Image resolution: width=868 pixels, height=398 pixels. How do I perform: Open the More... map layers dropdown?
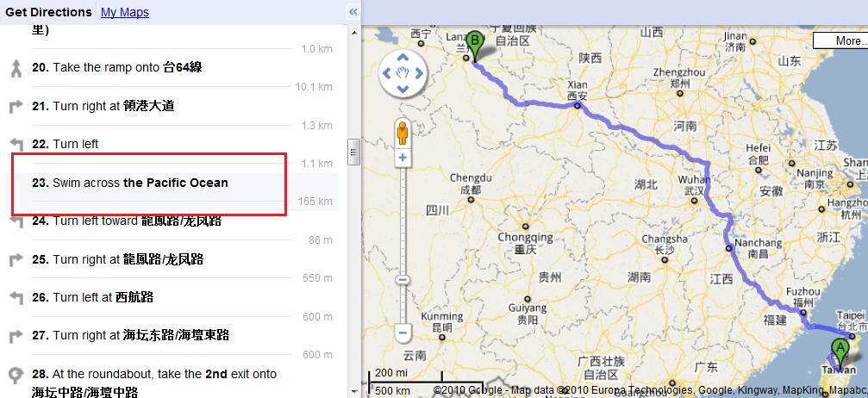[840, 40]
